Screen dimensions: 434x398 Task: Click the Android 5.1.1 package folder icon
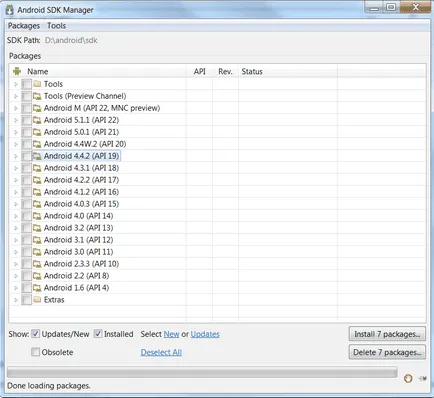[37, 120]
